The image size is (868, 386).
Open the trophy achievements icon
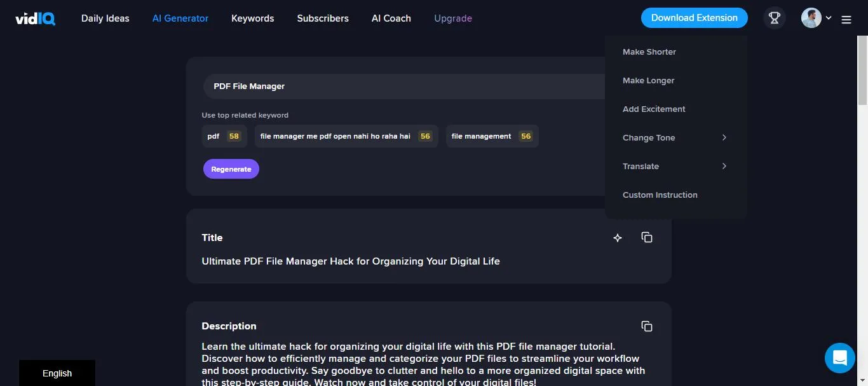774,18
